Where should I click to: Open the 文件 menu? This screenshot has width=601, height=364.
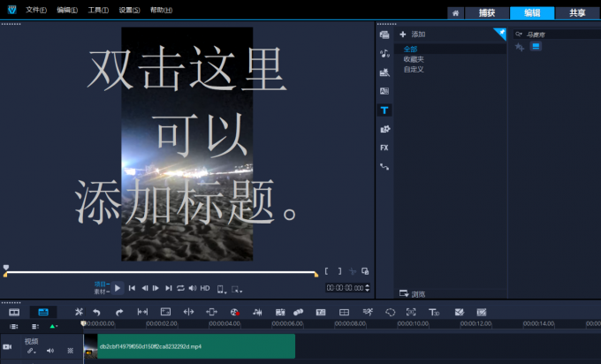36,10
